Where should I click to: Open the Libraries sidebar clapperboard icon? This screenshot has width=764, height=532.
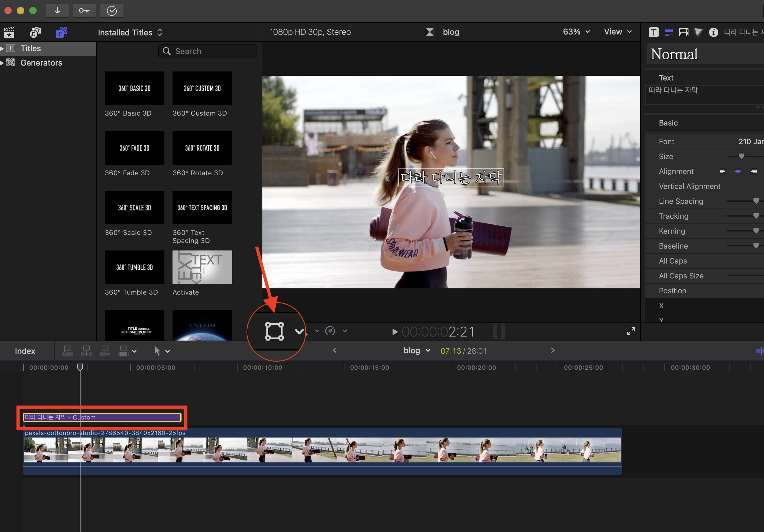pos(9,32)
